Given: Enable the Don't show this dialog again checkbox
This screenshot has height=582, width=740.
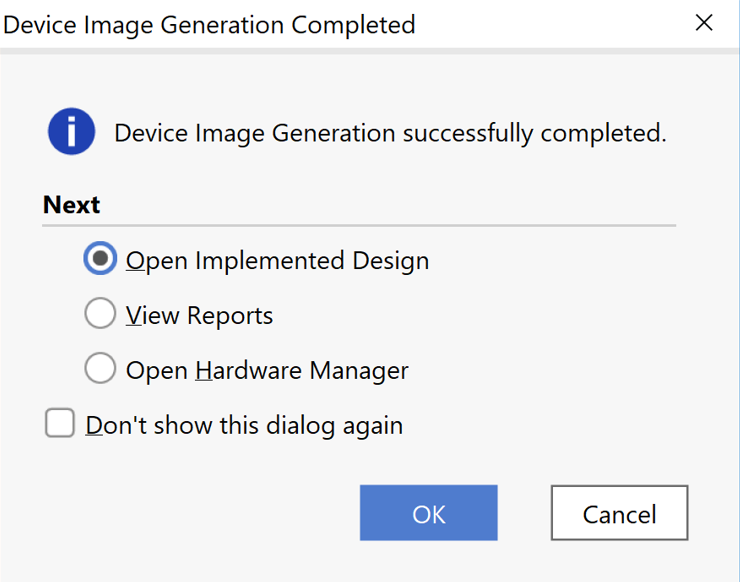Looking at the screenshot, I should point(60,424).
